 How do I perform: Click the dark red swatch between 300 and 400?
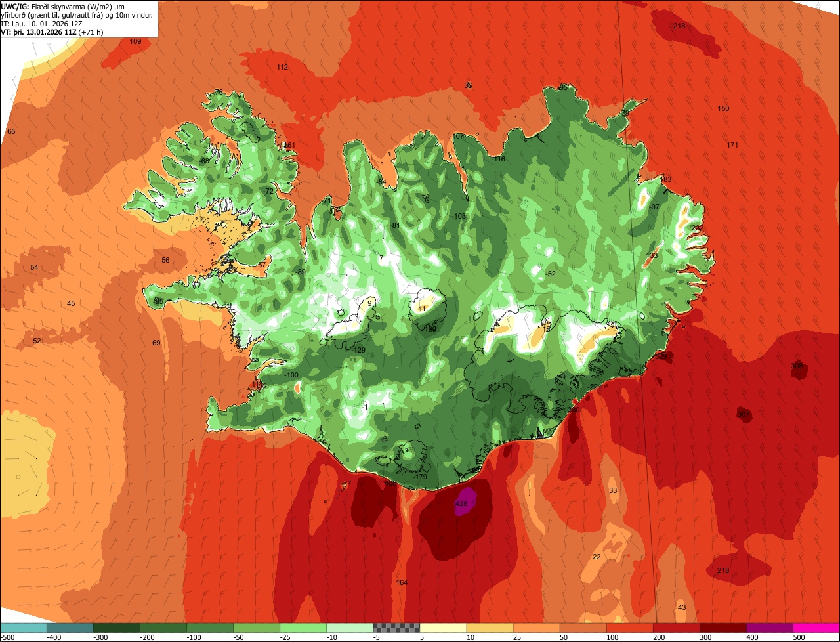pos(723,628)
